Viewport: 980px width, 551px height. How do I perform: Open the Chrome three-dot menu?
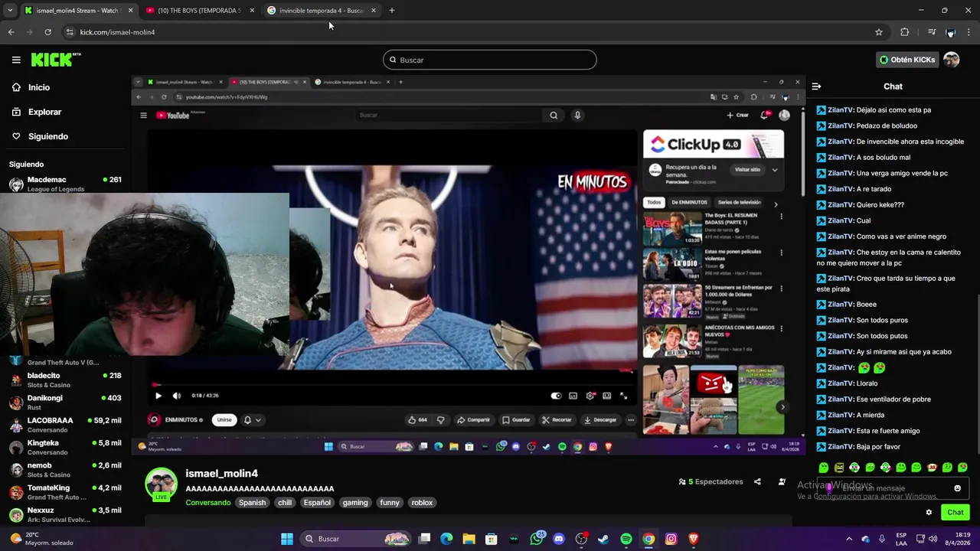969,32
